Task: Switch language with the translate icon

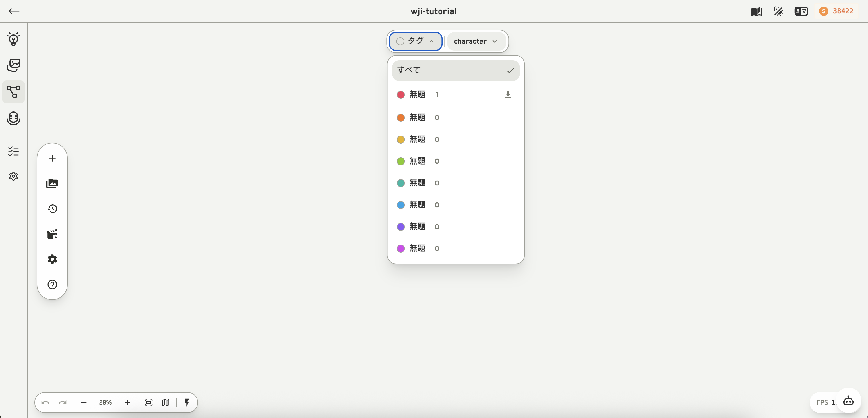Action: coord(801,11)
